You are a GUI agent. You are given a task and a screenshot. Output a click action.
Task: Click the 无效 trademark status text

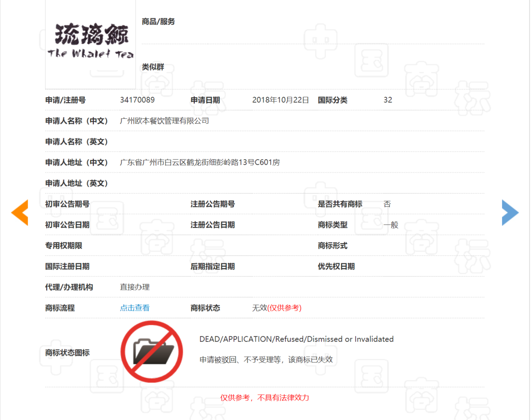coord(260,308)
